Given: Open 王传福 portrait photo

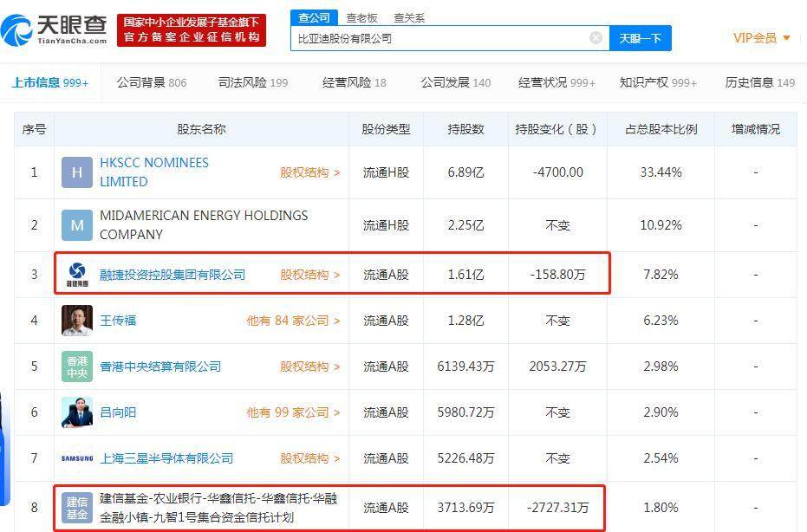Looking at the screenshot, I should click(x=76, y=320).
